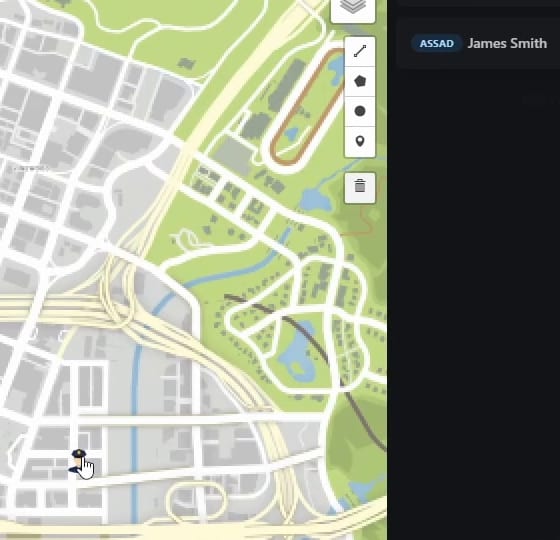Select the place marker tool
The width and height of the screenshot is (560, 540).
coord(360,142)
